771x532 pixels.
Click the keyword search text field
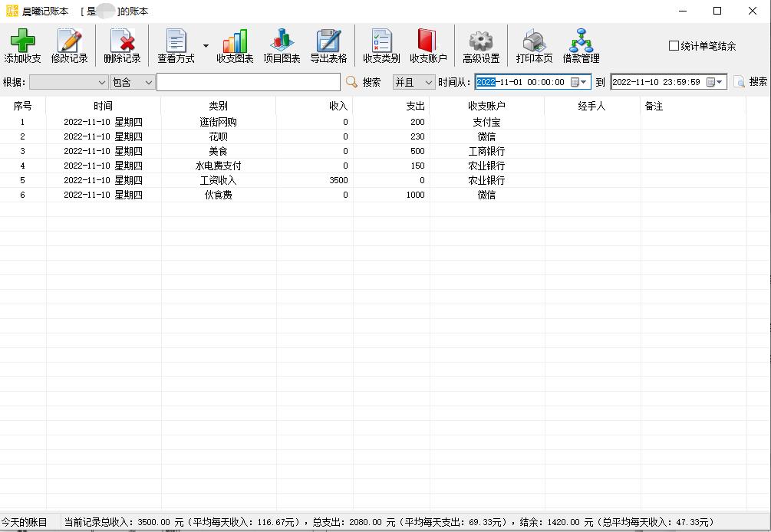(248, 82)
